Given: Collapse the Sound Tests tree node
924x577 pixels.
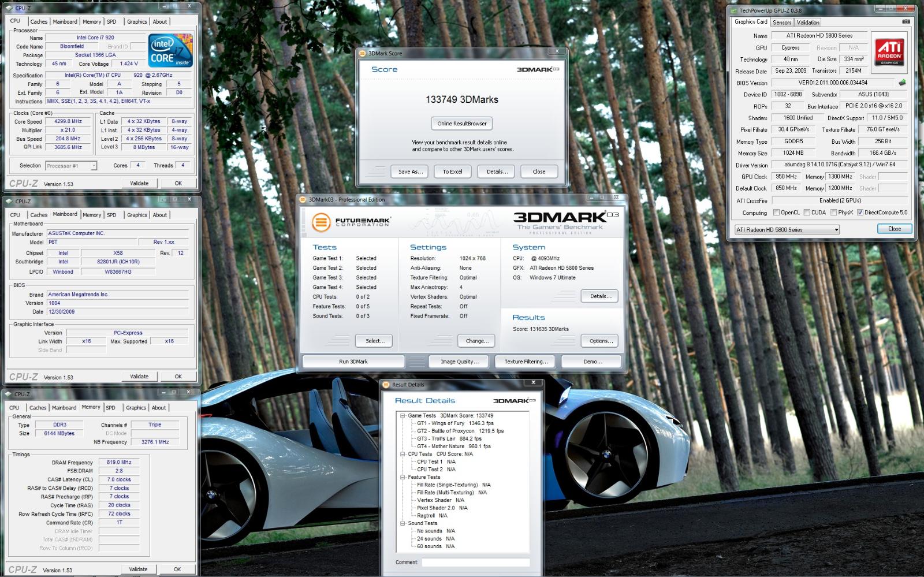Looking at the screenshot, I should (403, 523).
